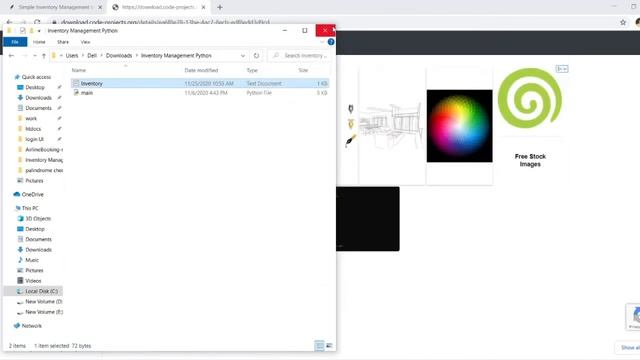Open Network in navigation pane
This screenshot has height=360, width=640.
[31, 326]
